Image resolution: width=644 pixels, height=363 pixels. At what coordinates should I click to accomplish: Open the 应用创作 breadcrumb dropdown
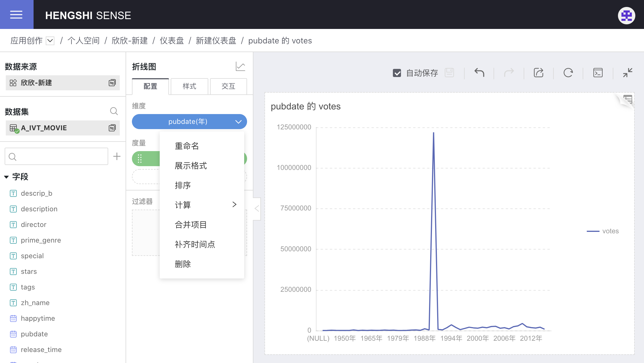(x=50, y=41)
